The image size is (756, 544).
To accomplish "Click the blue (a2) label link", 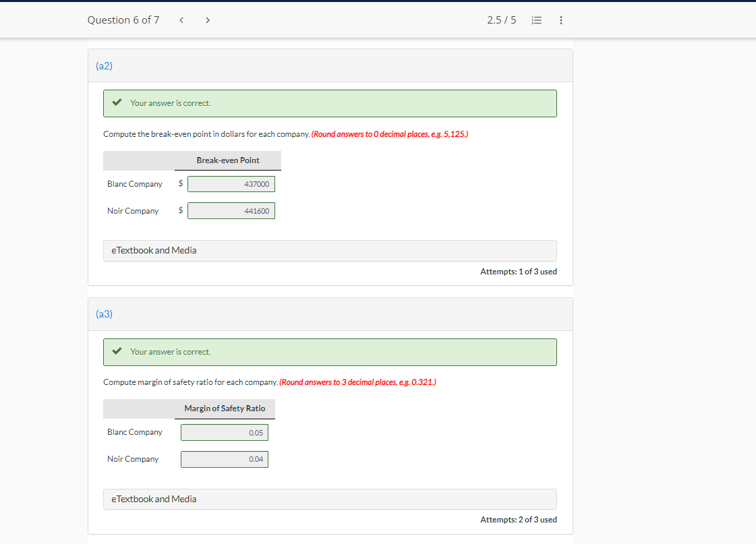I will 104,65.
